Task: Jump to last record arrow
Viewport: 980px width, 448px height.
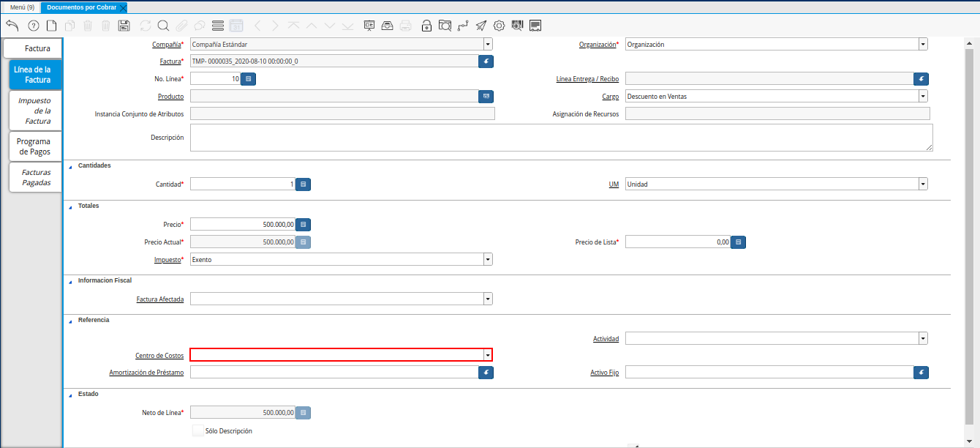Action: click(347, 26)
